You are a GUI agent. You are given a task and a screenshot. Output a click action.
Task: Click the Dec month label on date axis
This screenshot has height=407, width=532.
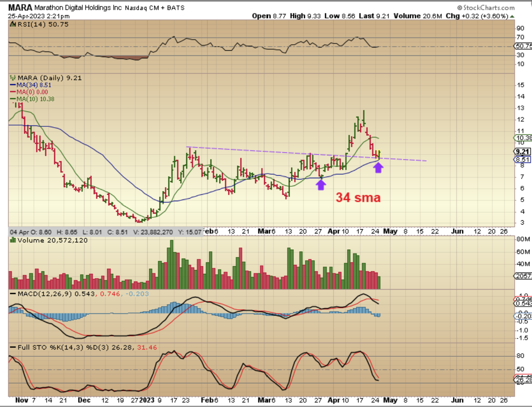(x=84, y=400)
